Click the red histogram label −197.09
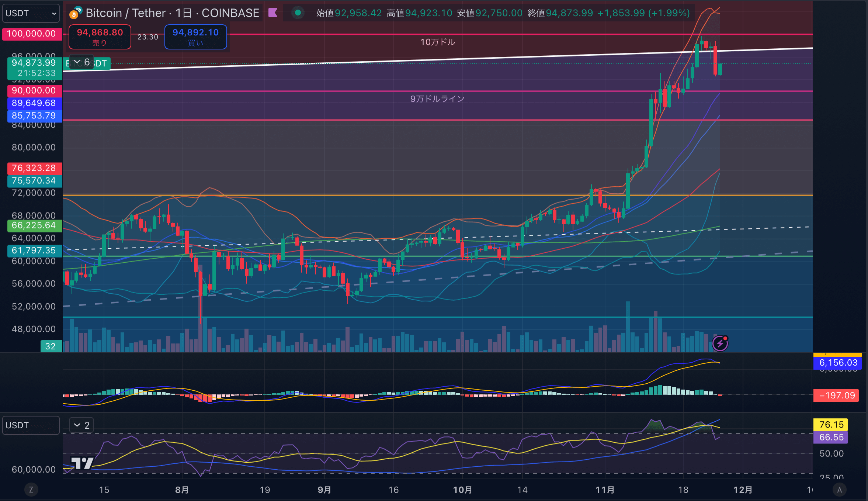868x501 pixels. click(836, 395)
